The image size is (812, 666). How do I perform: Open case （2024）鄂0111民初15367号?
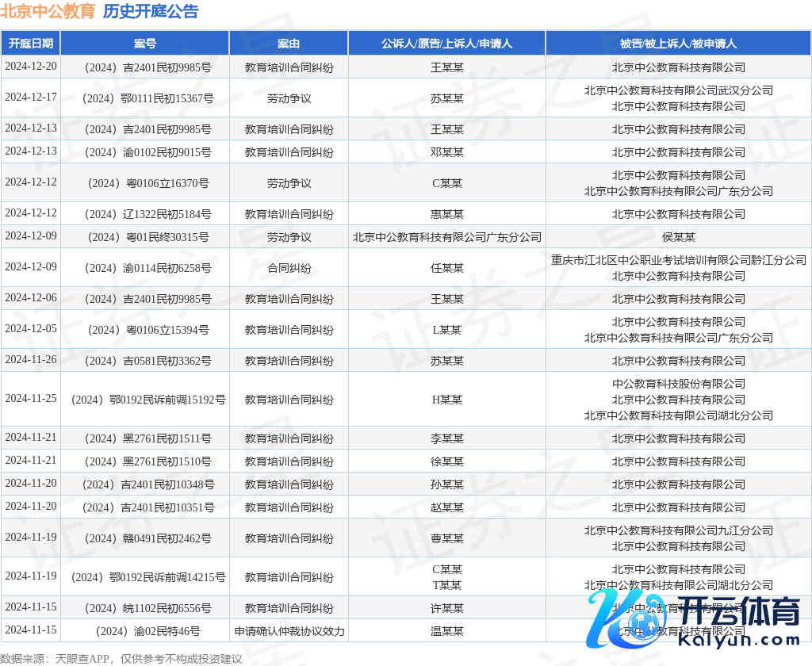click(145, 98)
